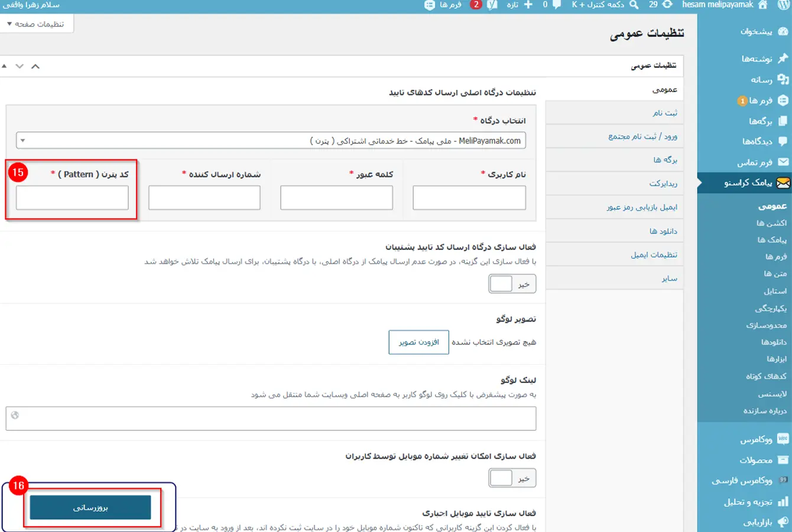792x532 pixels.
Task: Open the دانلودها submenu link
Action: (774, 342)
